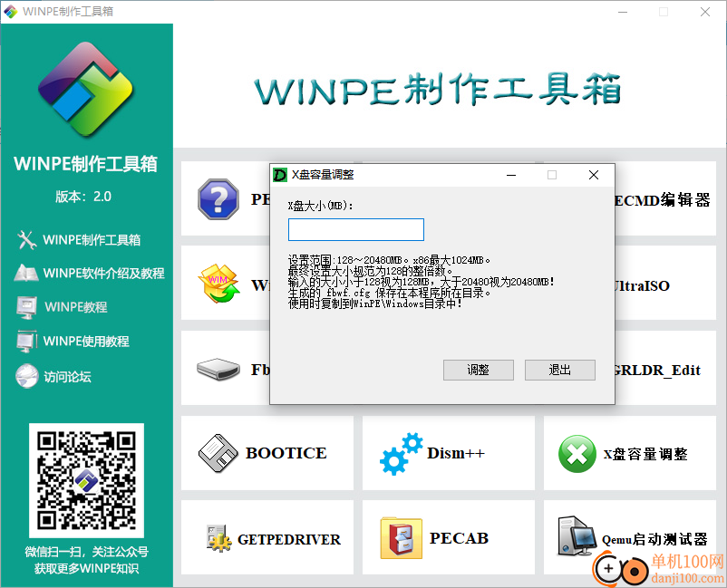Click the app icon in main title bar
The image size is (727, 588).
point(11,12)
